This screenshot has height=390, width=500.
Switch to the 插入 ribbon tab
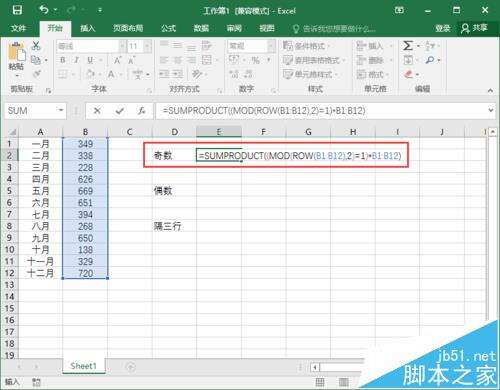[88, 28]
